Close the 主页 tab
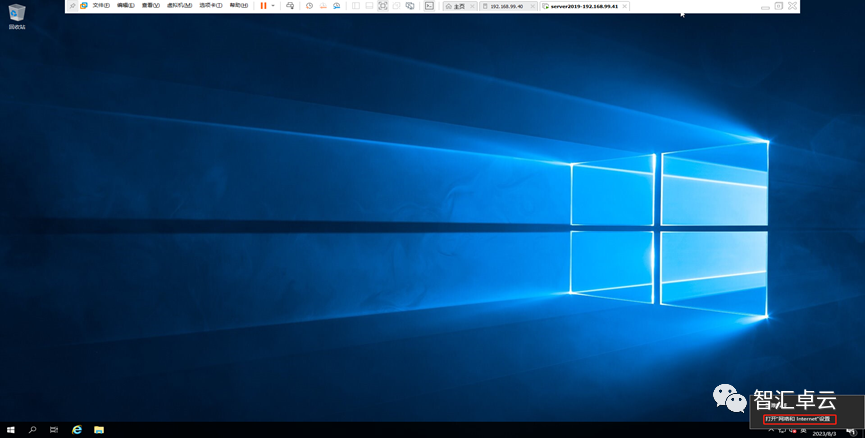This screenshot has width=865, height=438. click(472, 6)
